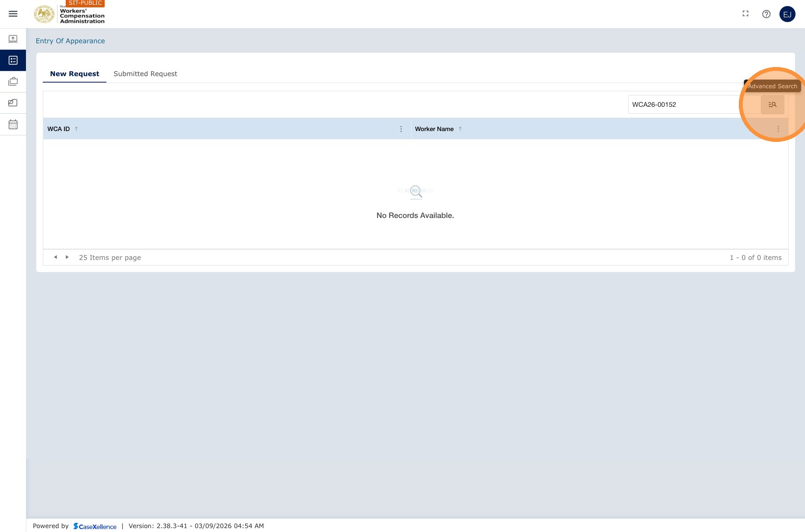Sort by WCA ID column header
The image size is (805, 532).
(58, 129)
